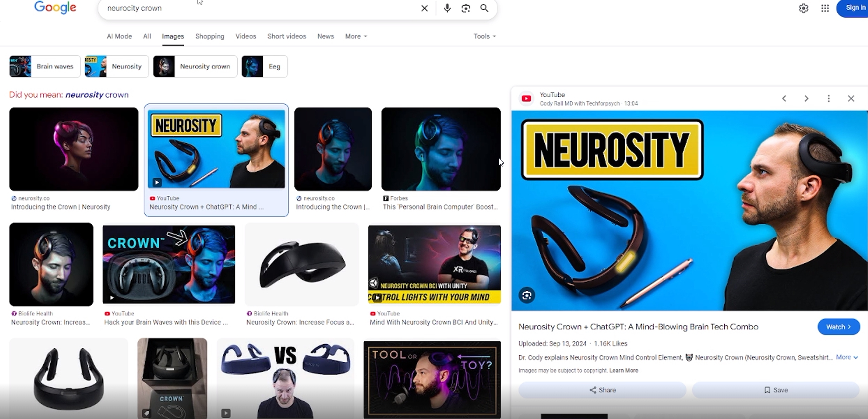The height and width of the screenshot is (419, 868).
Task: Open search by image (Lens) icon
Action: (466, 8)
